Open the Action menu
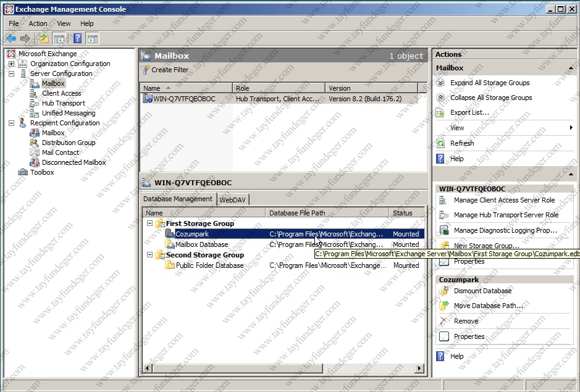 click(x=38, y=23)
